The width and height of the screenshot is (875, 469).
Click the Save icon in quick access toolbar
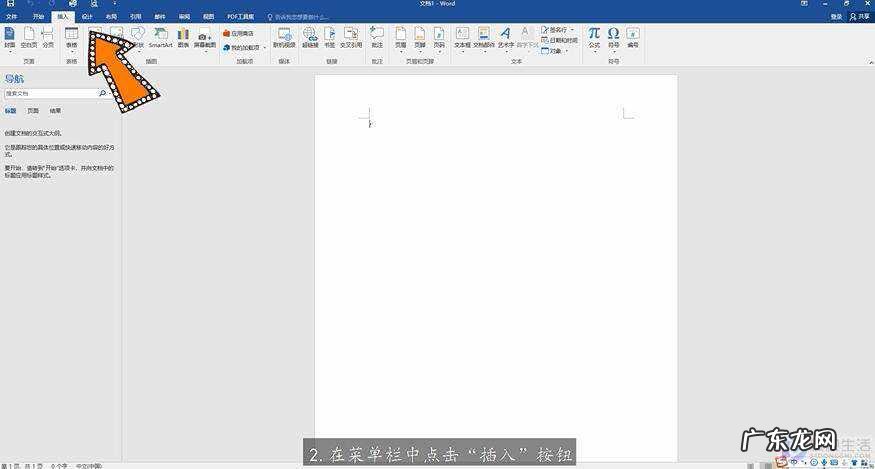10,4
